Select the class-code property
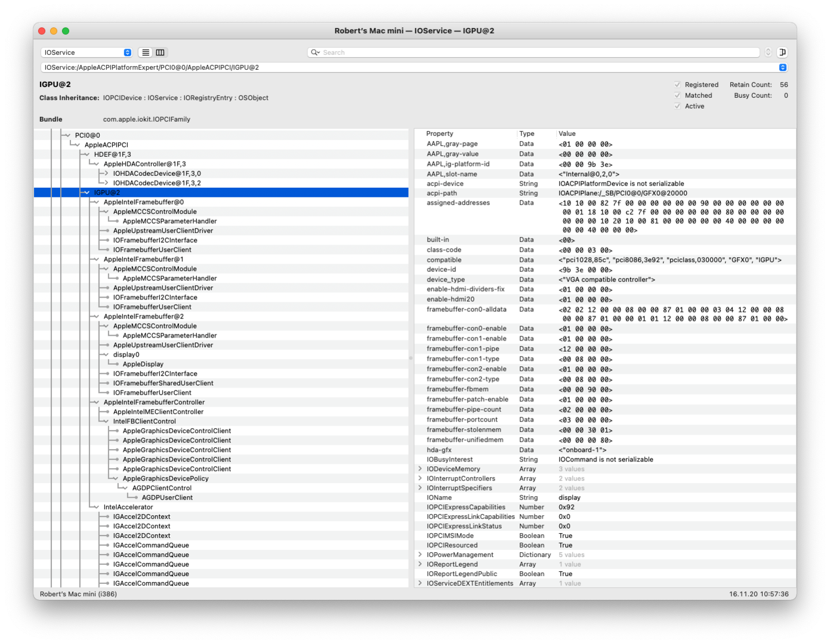 point(605,250)
